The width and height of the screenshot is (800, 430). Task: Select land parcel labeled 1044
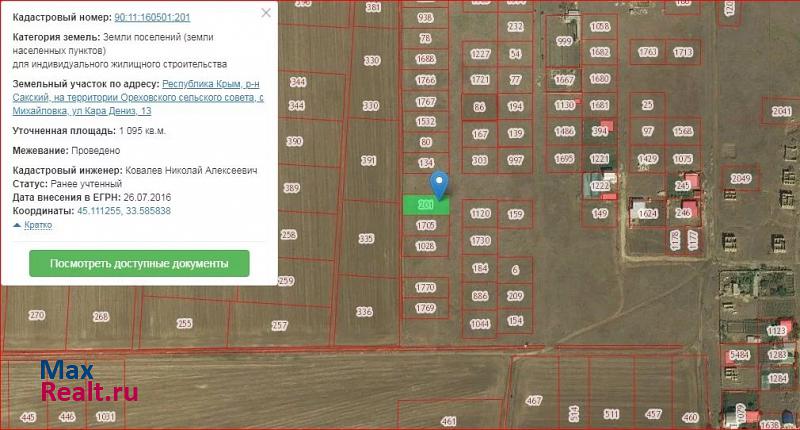point(481,323)
